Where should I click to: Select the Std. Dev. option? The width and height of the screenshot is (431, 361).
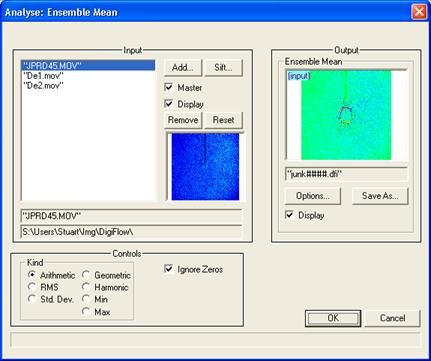click(x=32, y=299)
